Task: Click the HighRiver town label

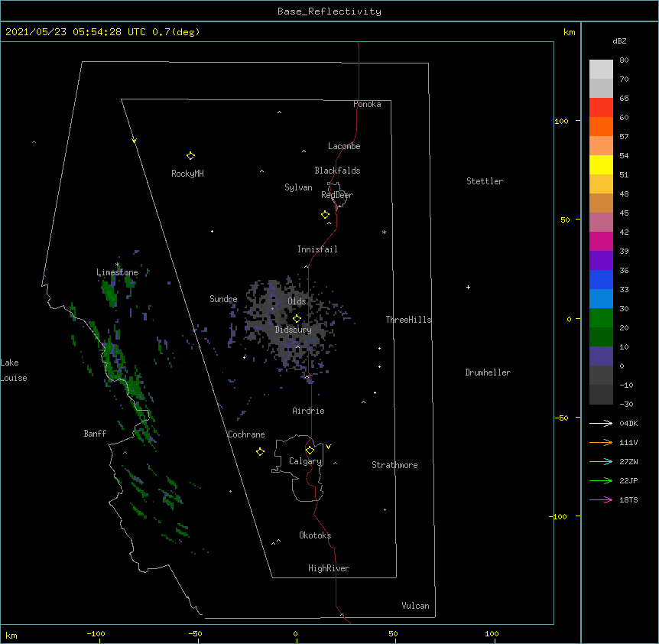Action: (x=329, y=568)
